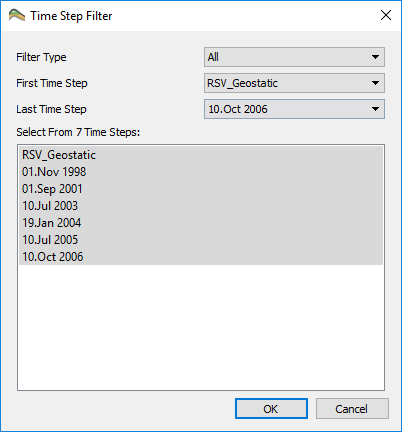This screenshot has width=402, height=432.
Task: Click the Time Step Filter title text
Action: [71, 16]
